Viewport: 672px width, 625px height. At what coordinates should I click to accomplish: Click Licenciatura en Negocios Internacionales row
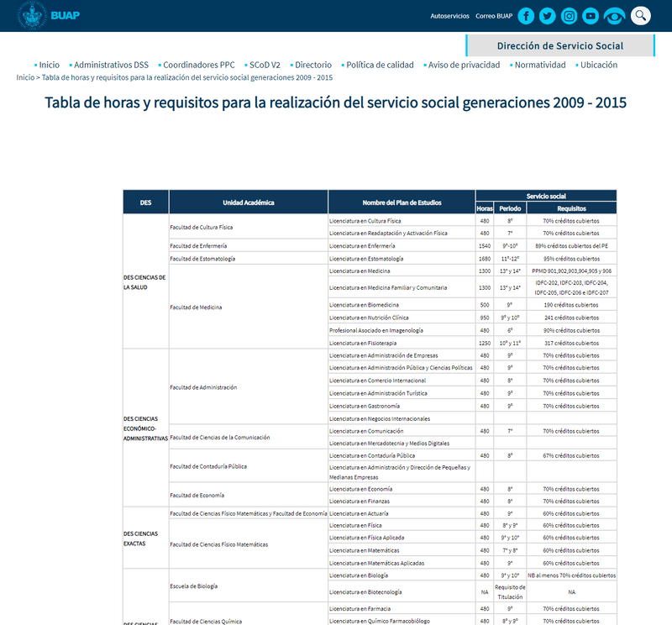pos(402,418)
